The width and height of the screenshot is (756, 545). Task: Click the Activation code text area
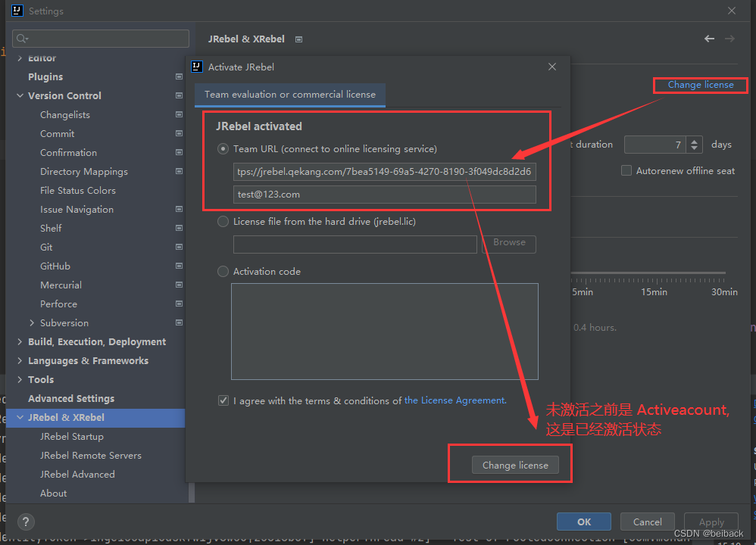click(x=384, y=332)
